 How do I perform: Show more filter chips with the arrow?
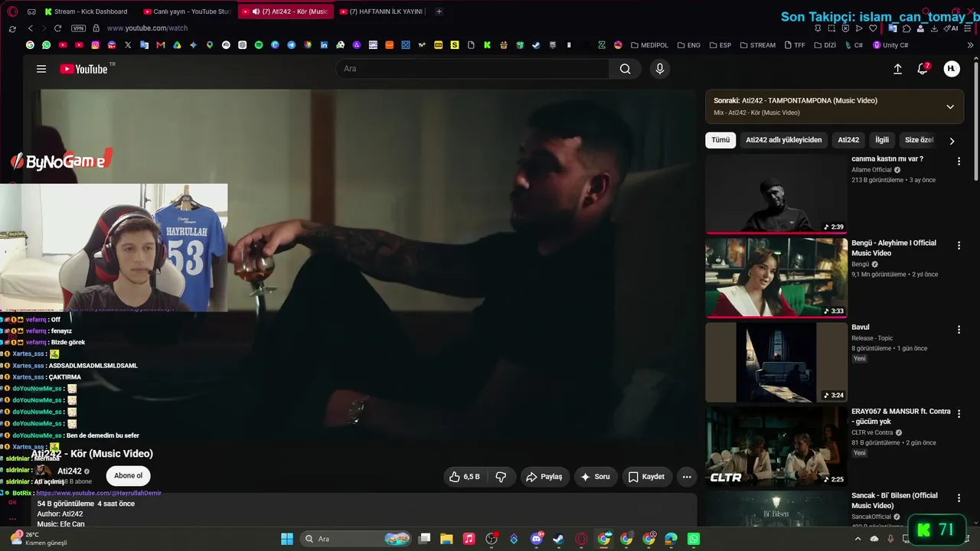click(x=952, y=141)
